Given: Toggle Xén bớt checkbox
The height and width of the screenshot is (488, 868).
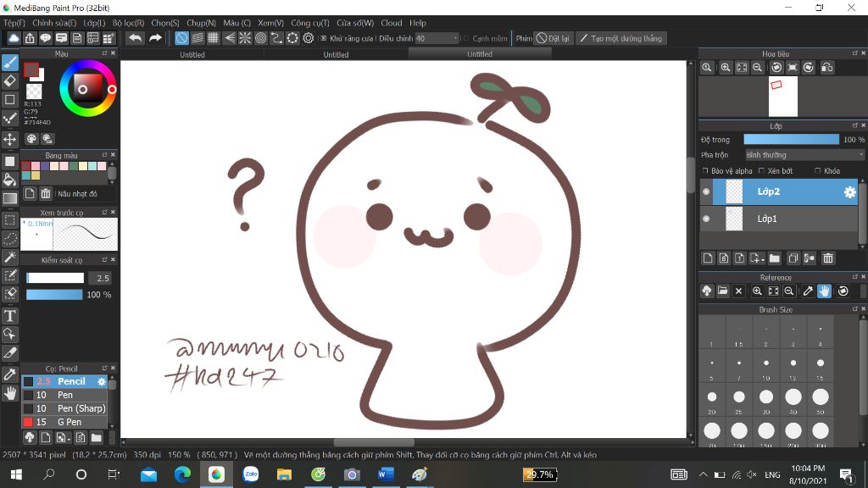Looking at the screenshot, I should click(762, 171).
